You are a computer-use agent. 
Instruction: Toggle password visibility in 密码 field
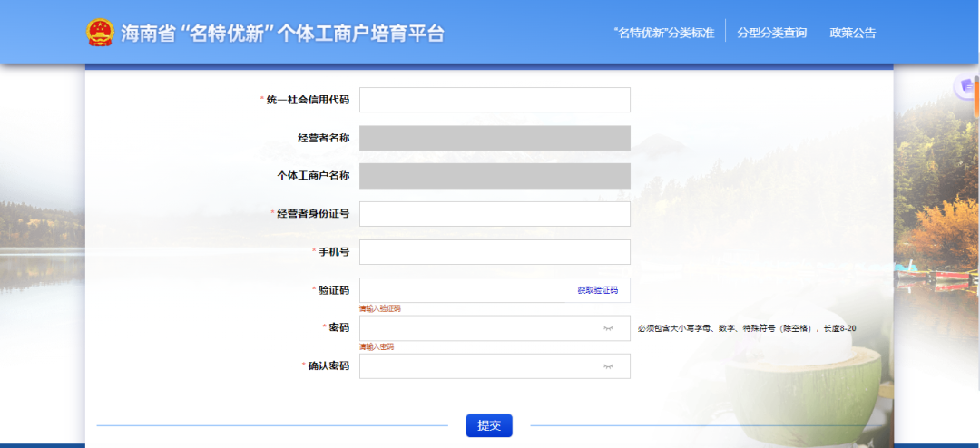coord(608,328)
